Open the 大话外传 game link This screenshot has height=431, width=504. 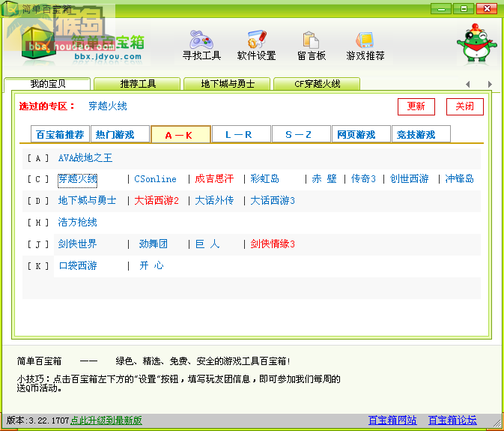pos(214,200)
